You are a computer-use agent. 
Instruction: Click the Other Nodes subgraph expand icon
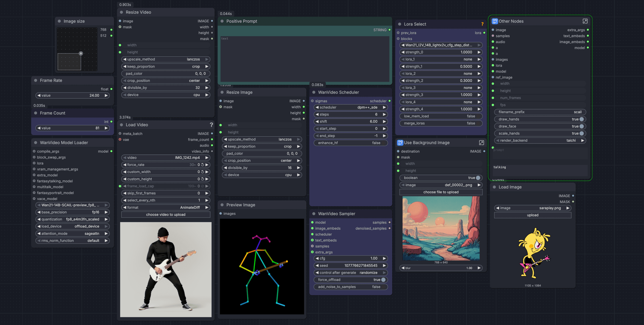[585, 21]
